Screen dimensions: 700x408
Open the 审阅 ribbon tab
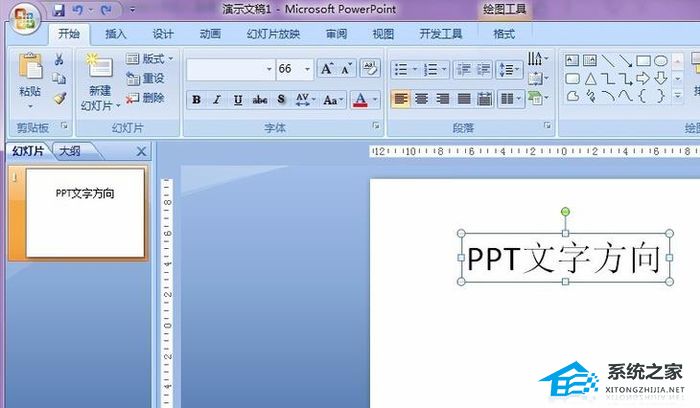pyautogui.click(x=336, y=34)
